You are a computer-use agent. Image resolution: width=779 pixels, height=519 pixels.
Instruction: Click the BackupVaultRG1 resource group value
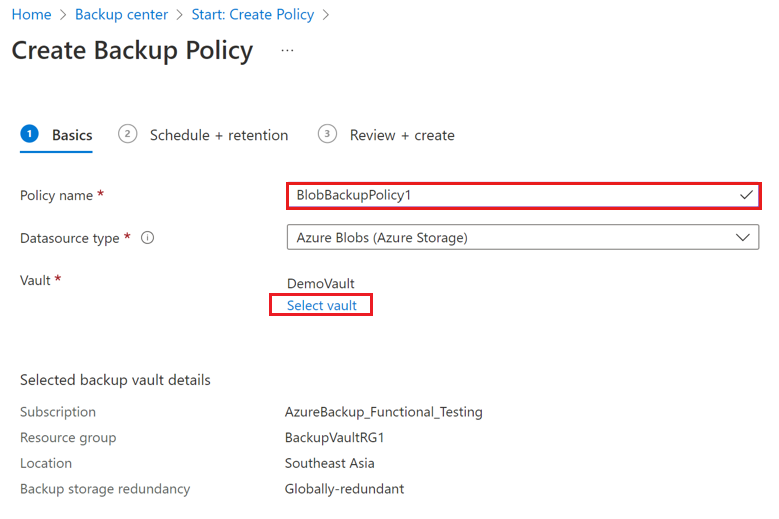pos(335,437)
